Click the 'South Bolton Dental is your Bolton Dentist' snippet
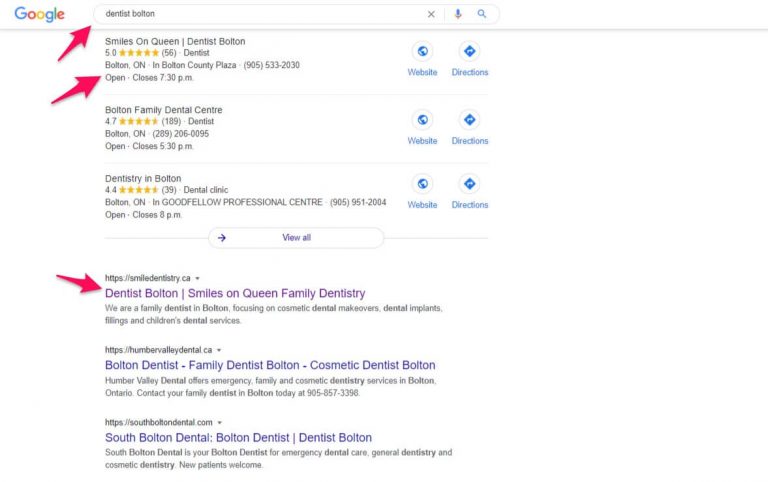This screenshot has height=482, width=768. click(278, 459)
